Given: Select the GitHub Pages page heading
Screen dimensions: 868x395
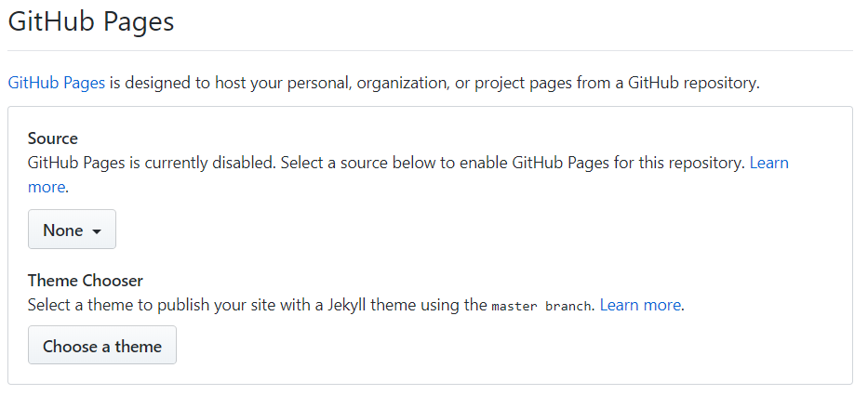Looking at the screenshot, I should (x=91, y=22).
